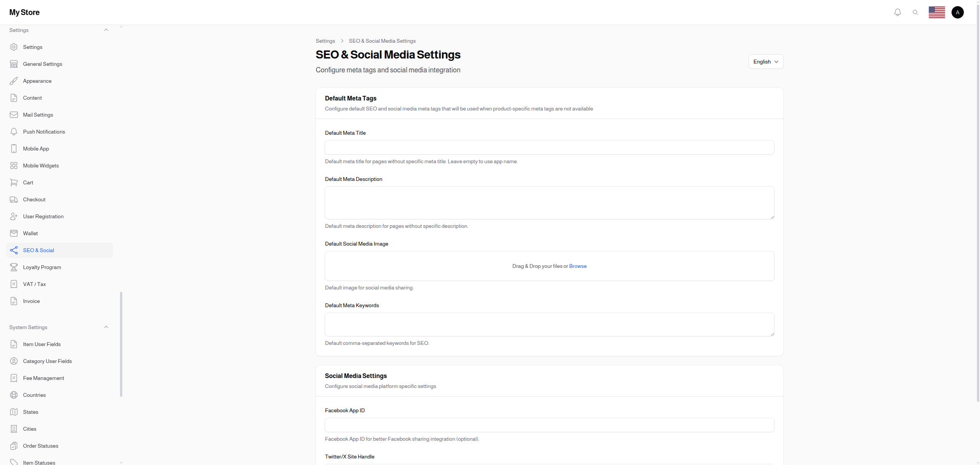Click the Appearance brush icon

[14, 81]
